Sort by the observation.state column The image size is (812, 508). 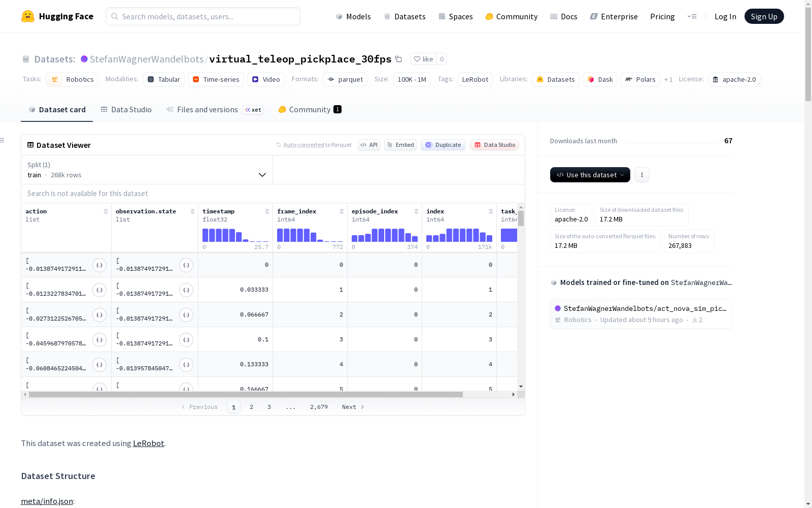coord(192,211)
